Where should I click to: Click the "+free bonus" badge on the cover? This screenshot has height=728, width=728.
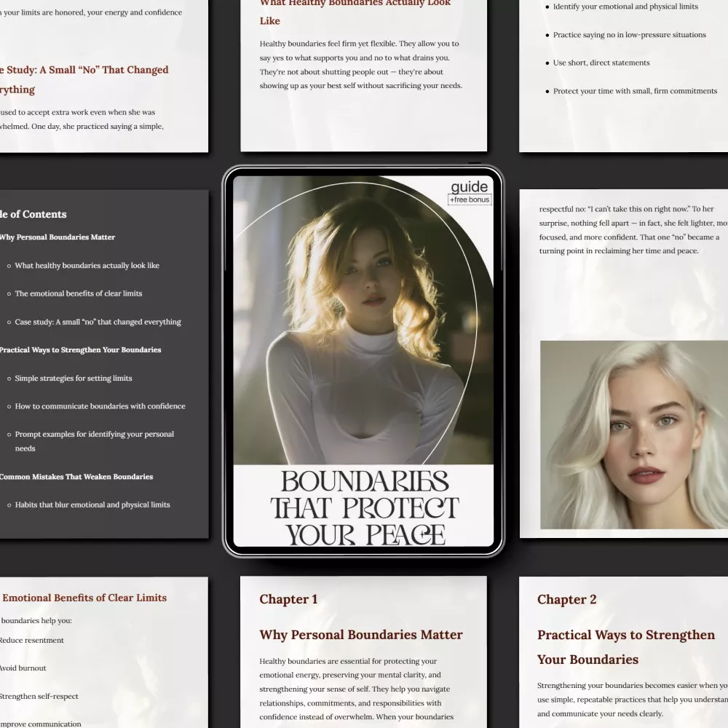470,199
